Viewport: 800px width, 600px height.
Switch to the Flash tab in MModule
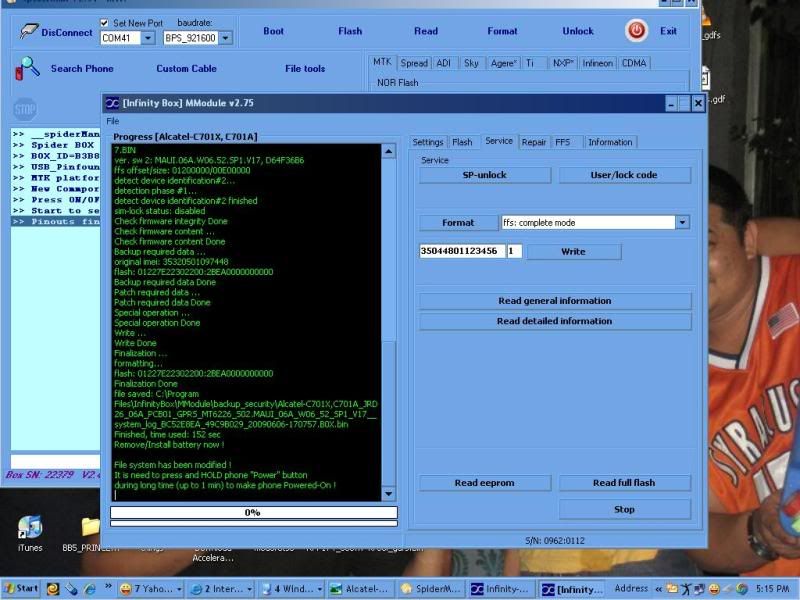click(x=462, y=142)
